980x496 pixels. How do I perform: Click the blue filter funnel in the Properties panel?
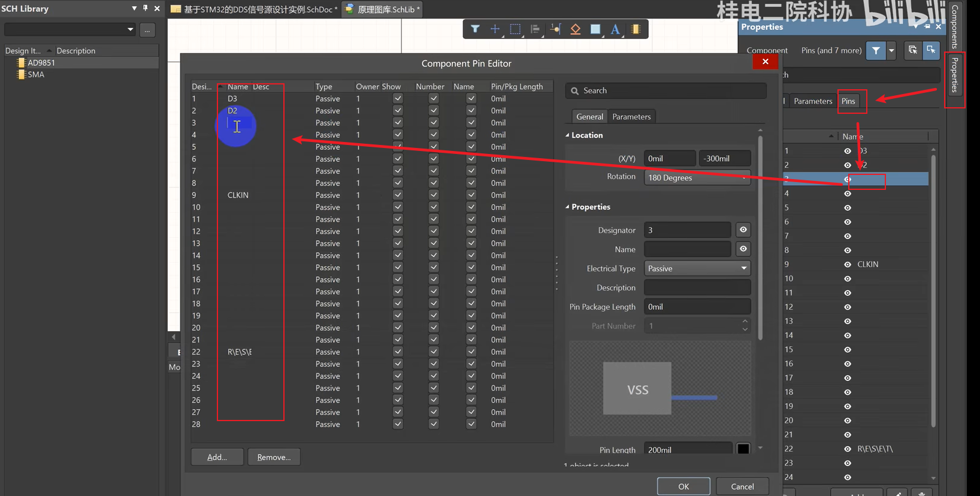(x=876, y=50)
